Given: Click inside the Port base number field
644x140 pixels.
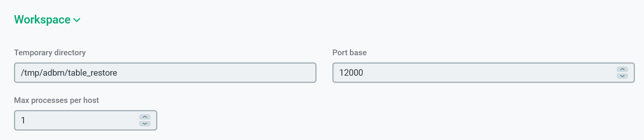Looking at the screenshot, I should tap(483, 73).
